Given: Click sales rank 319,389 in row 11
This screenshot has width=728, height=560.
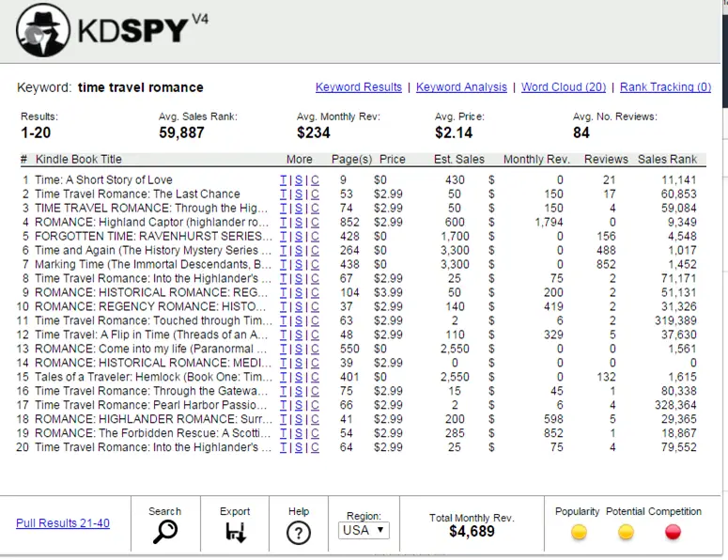Looking at the screenshot, I should (x=675, y=320).
